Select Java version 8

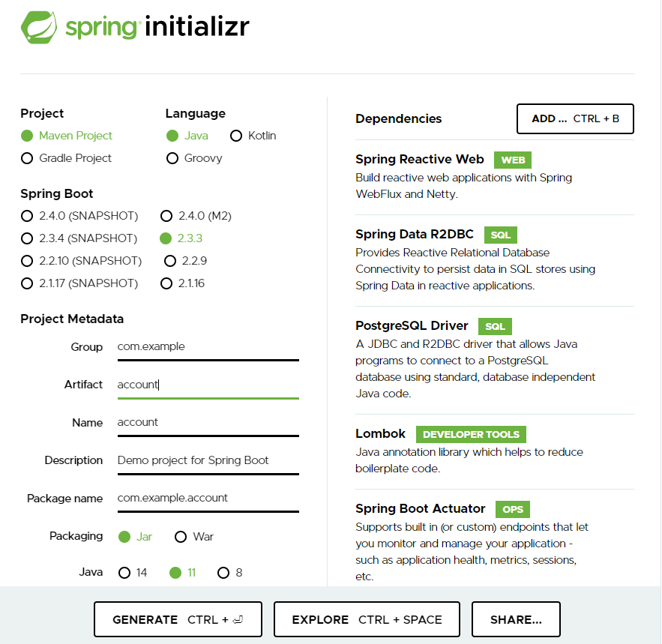pyautogui.click(x=223, y=572)
